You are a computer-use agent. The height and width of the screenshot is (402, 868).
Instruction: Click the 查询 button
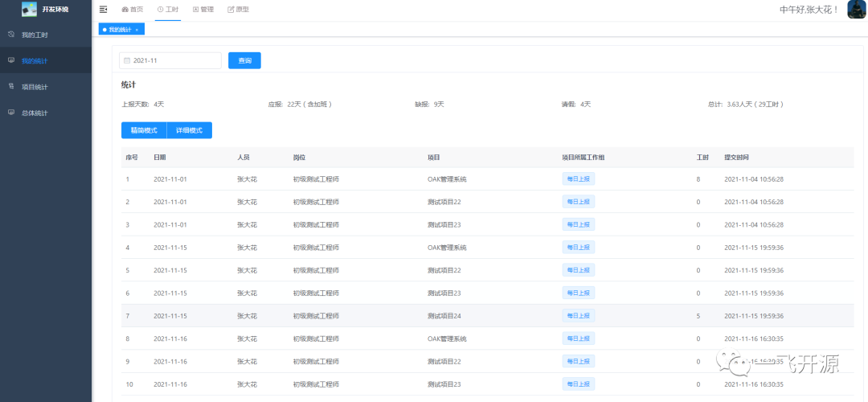[x=244, y=60]
